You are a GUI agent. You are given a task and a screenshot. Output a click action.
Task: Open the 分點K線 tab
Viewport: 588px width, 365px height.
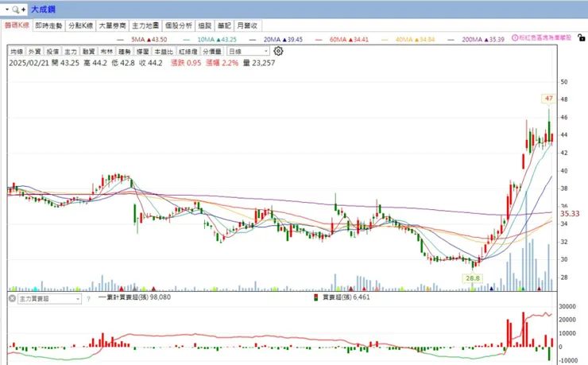[x=80, y=25]
